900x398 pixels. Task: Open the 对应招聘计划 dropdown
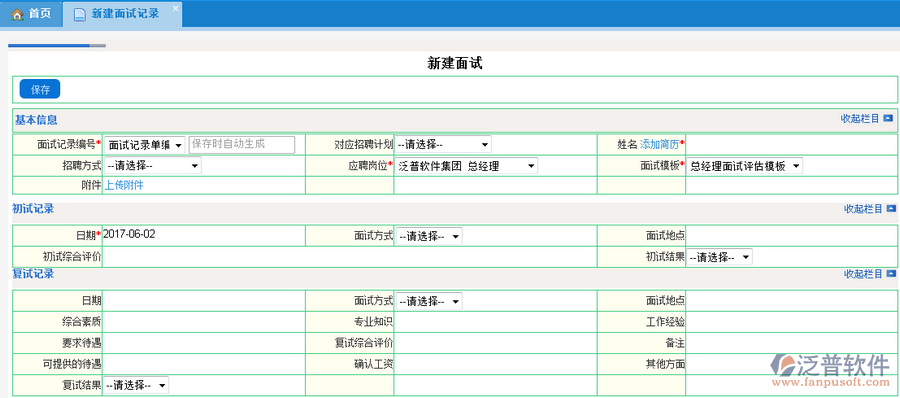click(443, 145)
